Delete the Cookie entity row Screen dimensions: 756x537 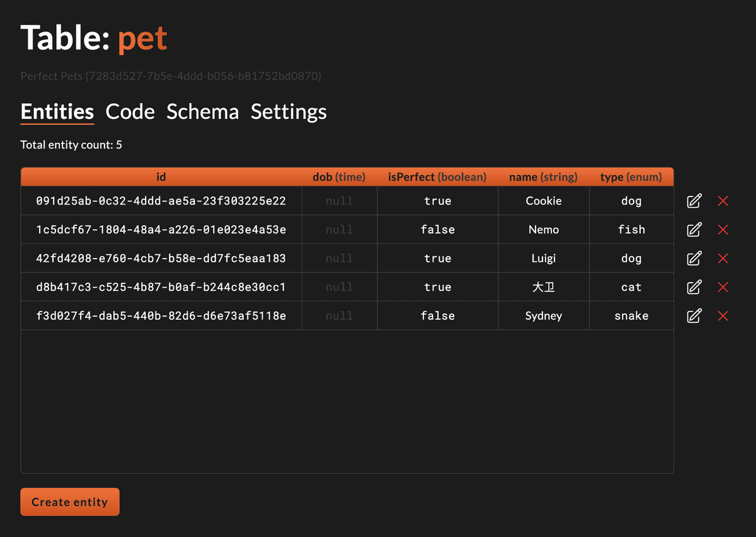(723, 201)
